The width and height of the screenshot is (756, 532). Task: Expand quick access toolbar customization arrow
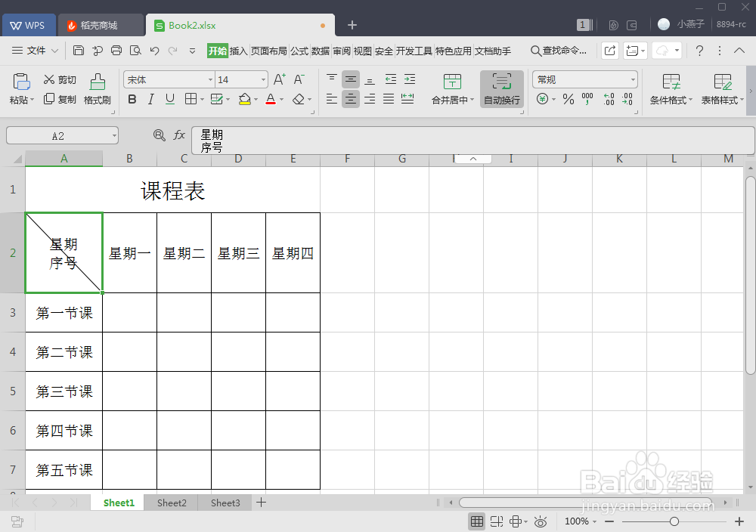192,51
